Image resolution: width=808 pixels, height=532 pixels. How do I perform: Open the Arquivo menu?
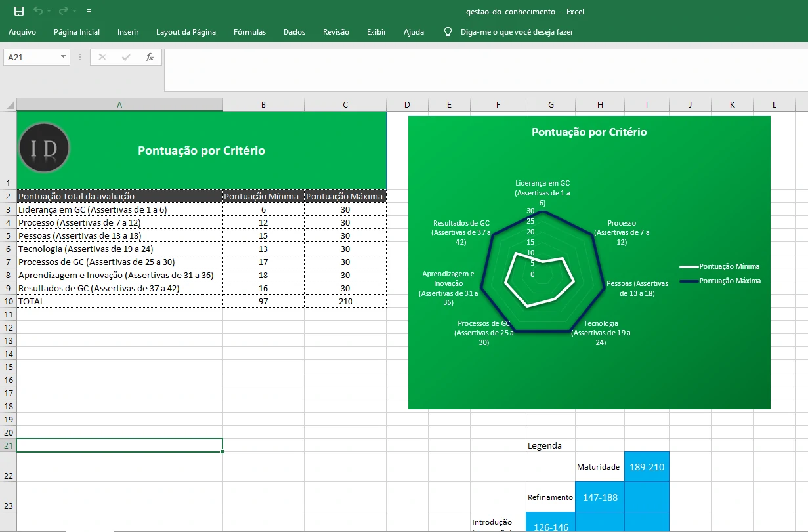click(x=22, y=32)
